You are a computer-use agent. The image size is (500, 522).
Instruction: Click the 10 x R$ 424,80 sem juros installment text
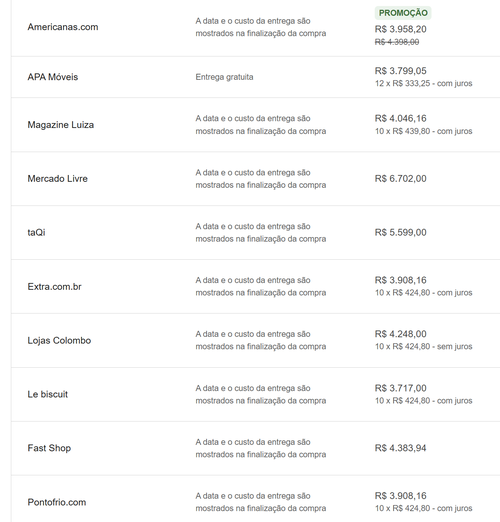[x=423, y=347]
